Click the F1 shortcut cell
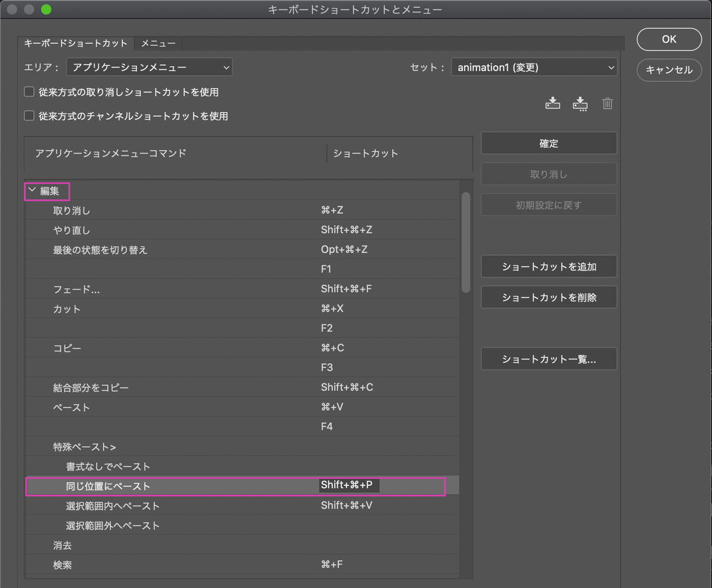 [326, 269]
